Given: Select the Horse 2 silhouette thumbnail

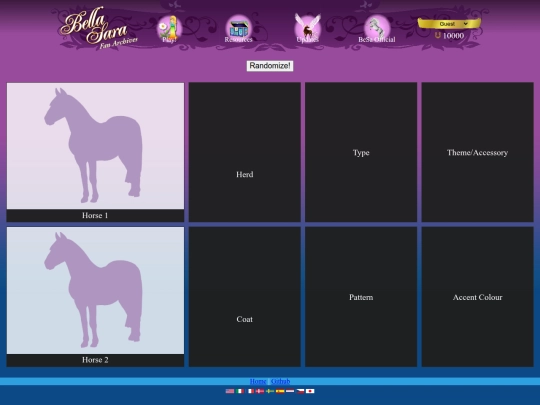Looking at the screenshot, I should pos(95,290).
